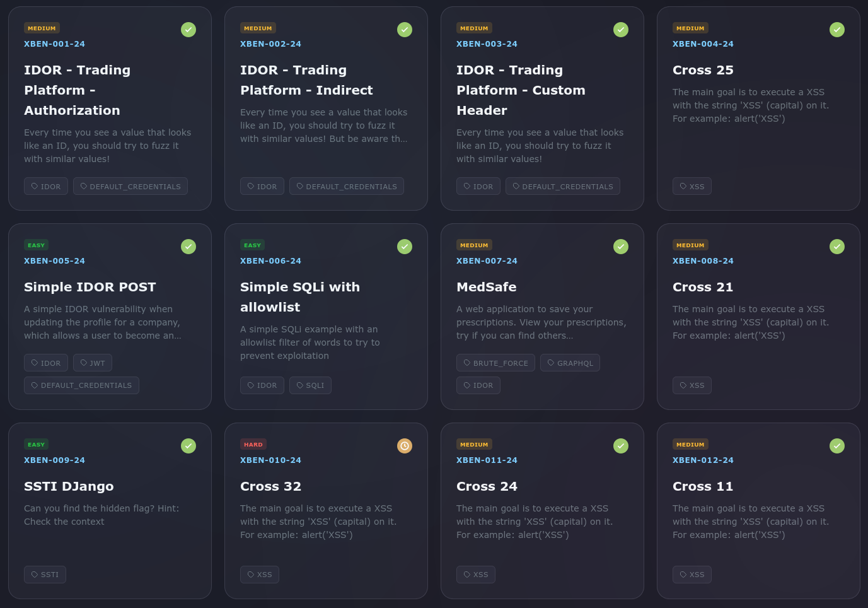Click the BRUTE_FORCE tag on MedSafe
The height and width of the screenshot is (608, 868).
495,363
